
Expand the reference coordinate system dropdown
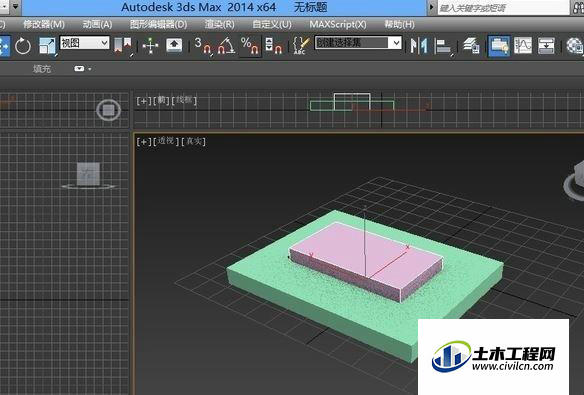pyautogui.click(x=85, y=43)
